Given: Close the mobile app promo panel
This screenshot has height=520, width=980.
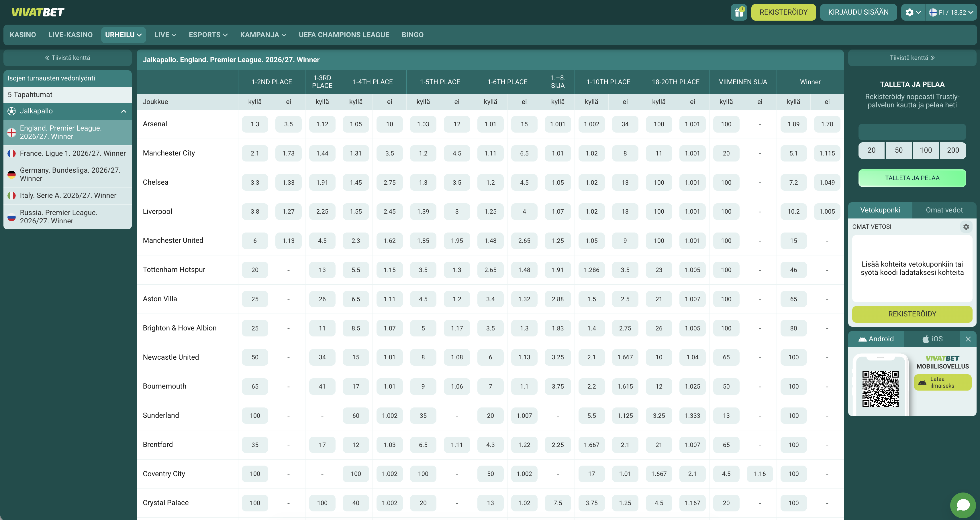Looking at the screenshot, I should (968, 339).
